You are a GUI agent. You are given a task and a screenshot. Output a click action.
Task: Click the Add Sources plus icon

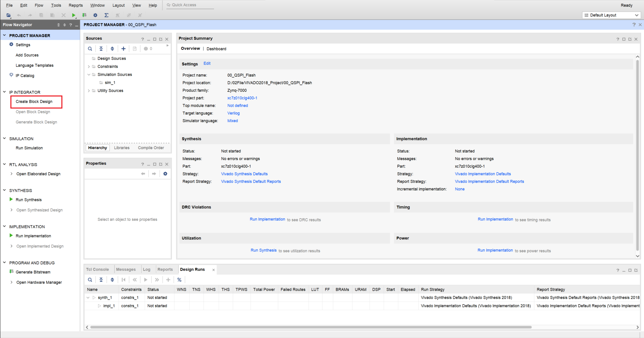click(x=123, y=49)
